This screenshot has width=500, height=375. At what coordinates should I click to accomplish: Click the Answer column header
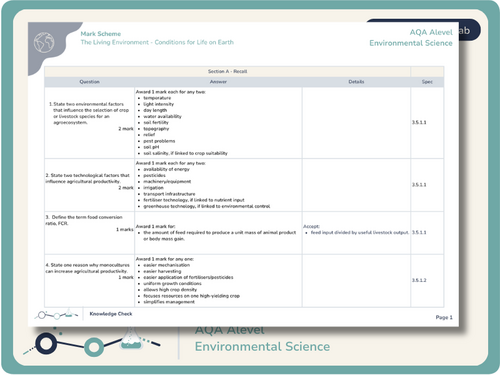(x=218, y=82)
